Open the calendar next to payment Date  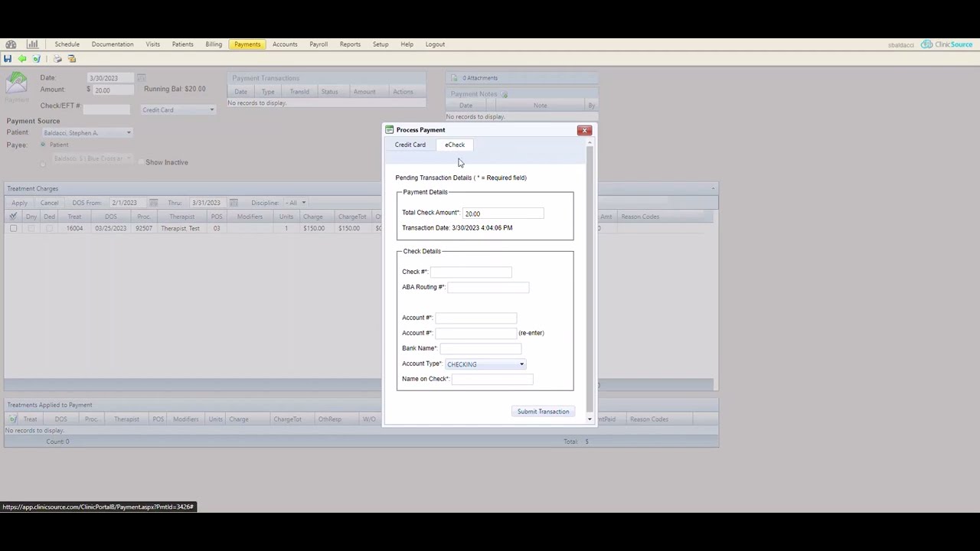click(142, 78)
